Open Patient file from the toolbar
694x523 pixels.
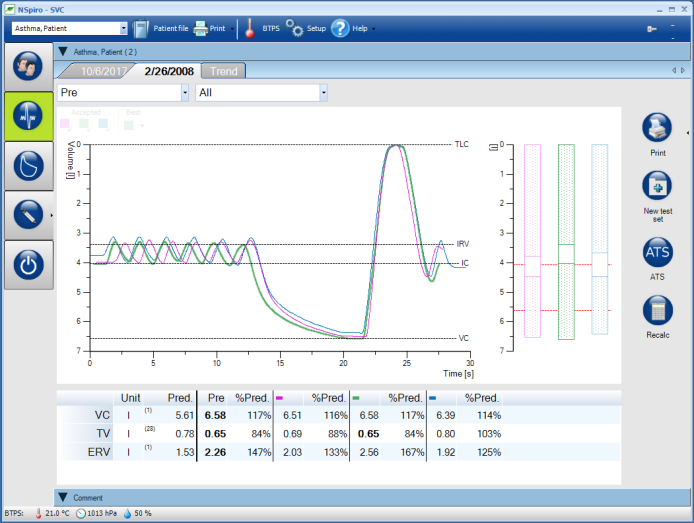[161, 29]
